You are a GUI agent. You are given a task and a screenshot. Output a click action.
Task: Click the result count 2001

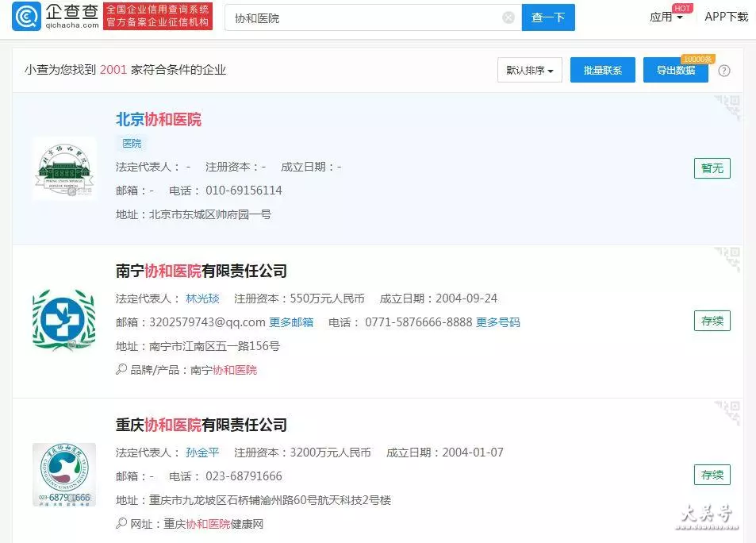[113, 70]
